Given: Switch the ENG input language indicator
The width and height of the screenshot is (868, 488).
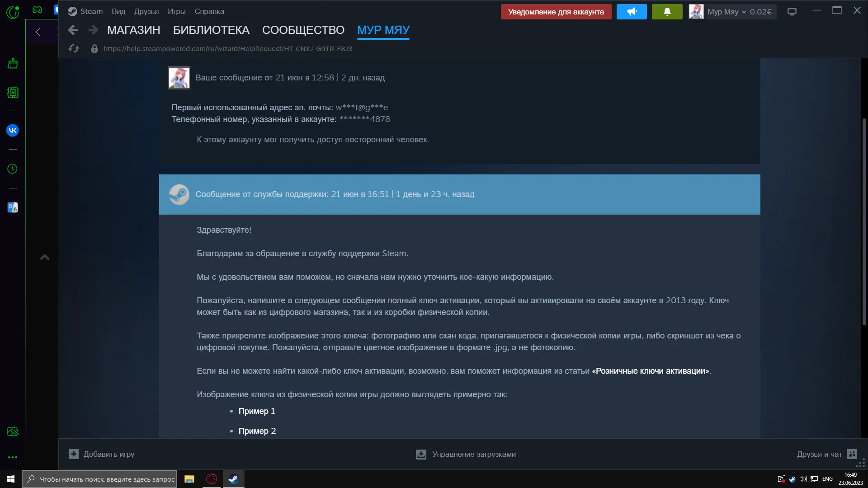Looking at the screenshot, I should [827, 479].
